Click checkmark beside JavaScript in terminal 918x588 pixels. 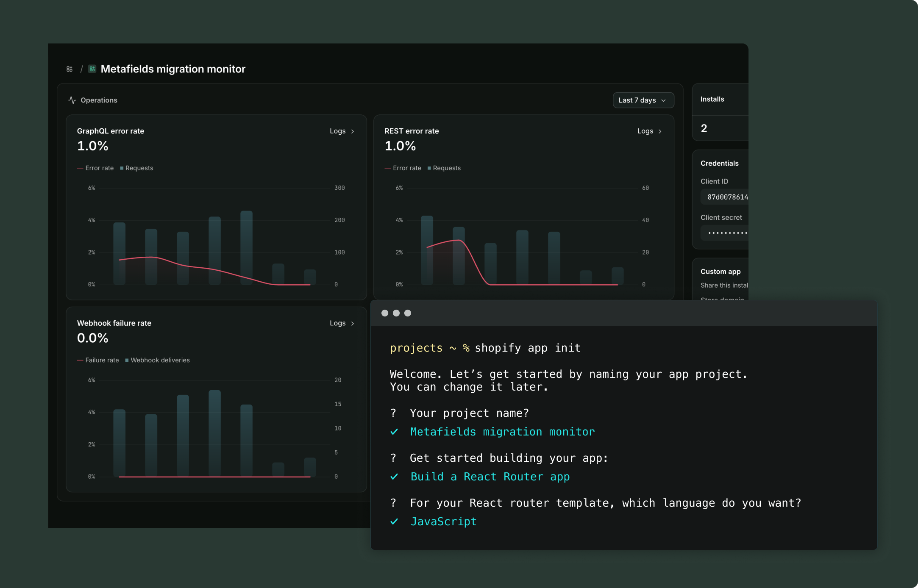pyautogui.click(x=394, y=521)
